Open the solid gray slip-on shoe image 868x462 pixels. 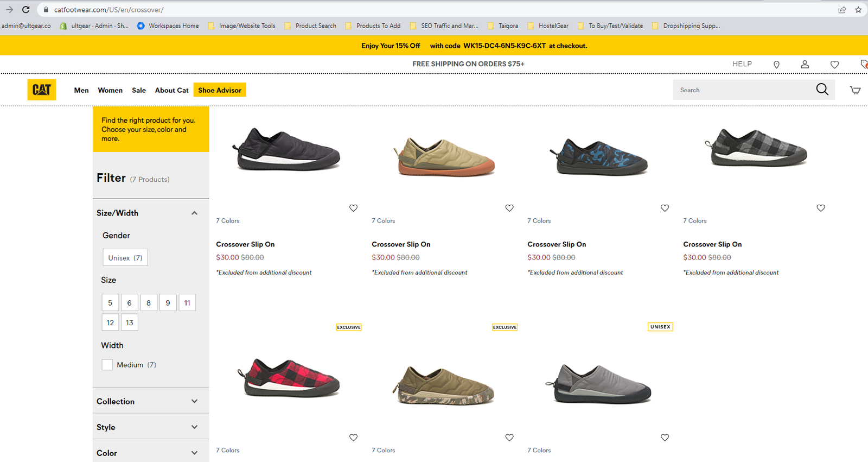[599, 384]
